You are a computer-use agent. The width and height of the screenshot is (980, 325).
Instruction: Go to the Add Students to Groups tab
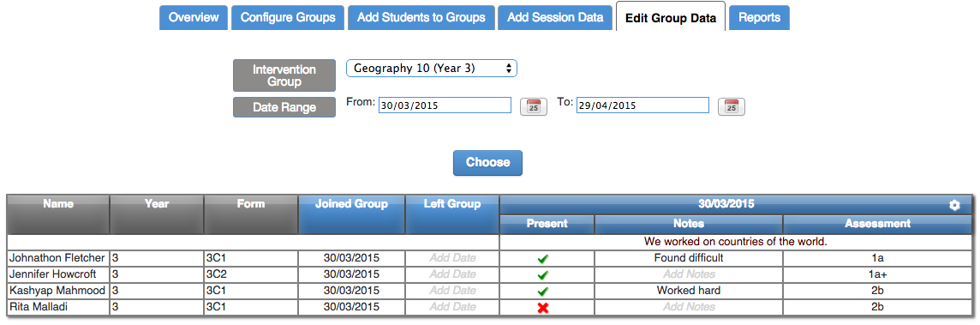click(x=421, y=17)
